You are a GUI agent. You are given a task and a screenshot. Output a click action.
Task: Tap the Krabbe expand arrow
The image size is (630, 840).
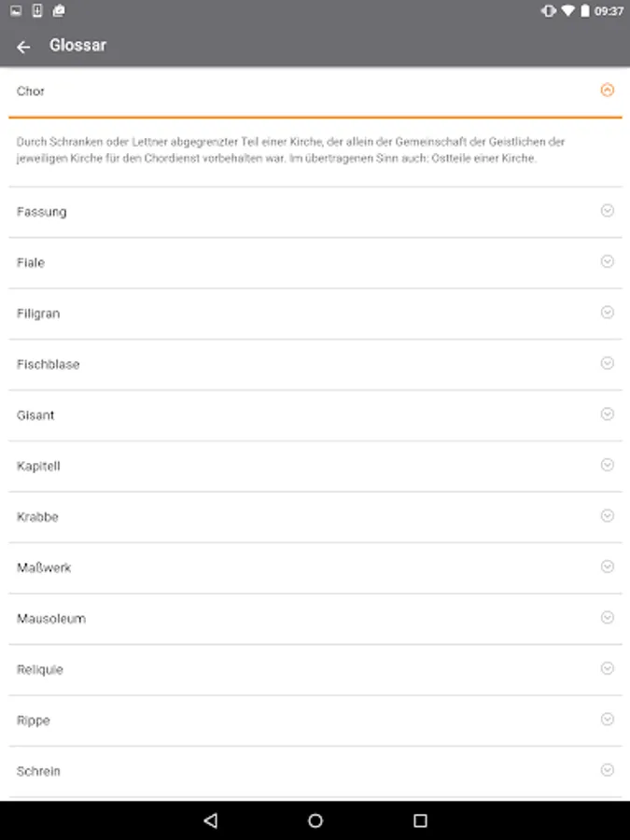(x=608, y=516)
